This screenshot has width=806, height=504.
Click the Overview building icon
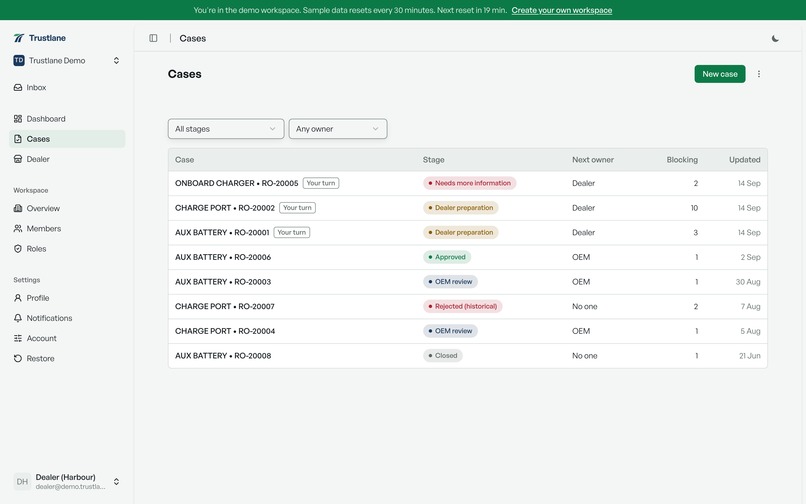pos(18,208)
